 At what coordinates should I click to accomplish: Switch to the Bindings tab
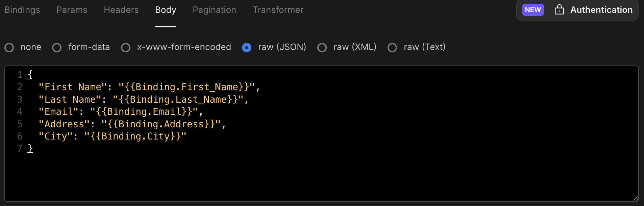(x=22, y=10)
